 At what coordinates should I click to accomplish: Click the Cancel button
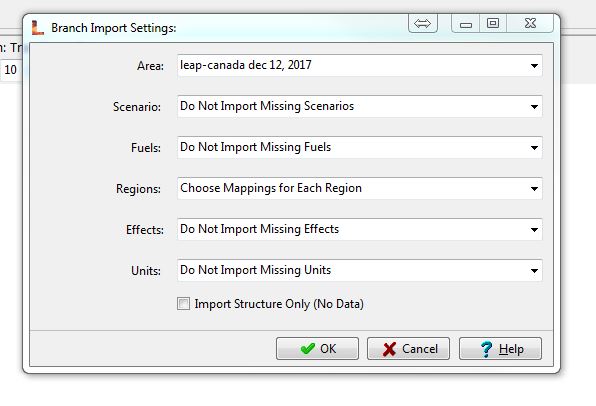tap(409, 349)
